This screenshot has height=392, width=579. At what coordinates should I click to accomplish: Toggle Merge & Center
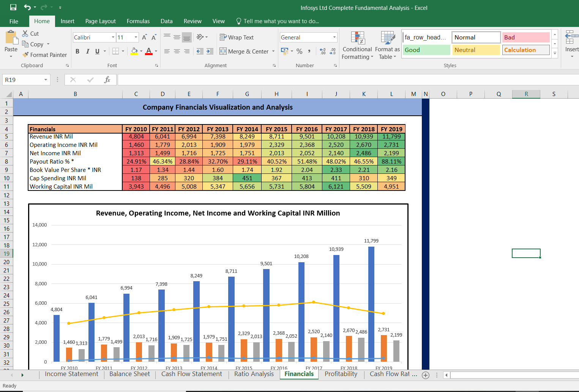(x=244, y=51)
